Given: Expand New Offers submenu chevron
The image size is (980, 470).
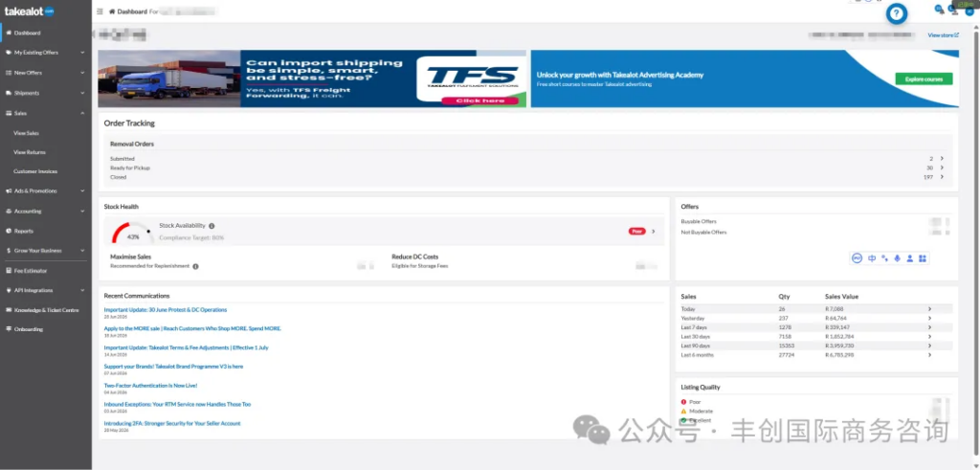Looking at the screenshot, I should point(82,73).
